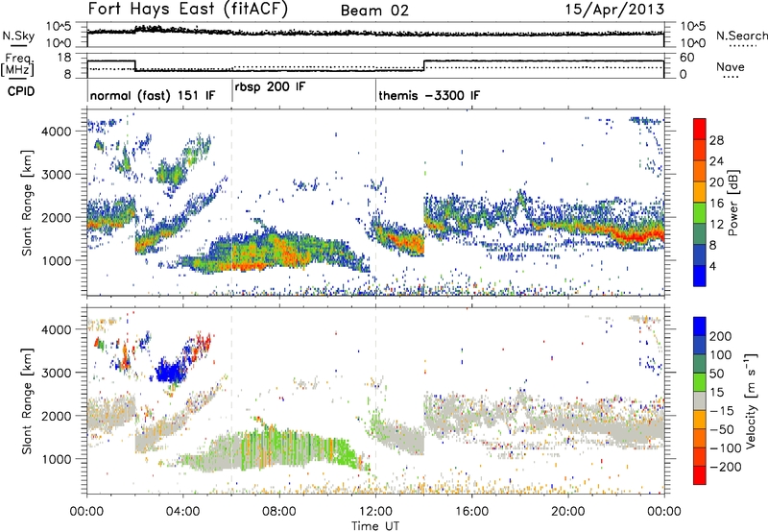768x532 pixels.
Task: Click the 'CPID' row label
Action: (21, 91)
